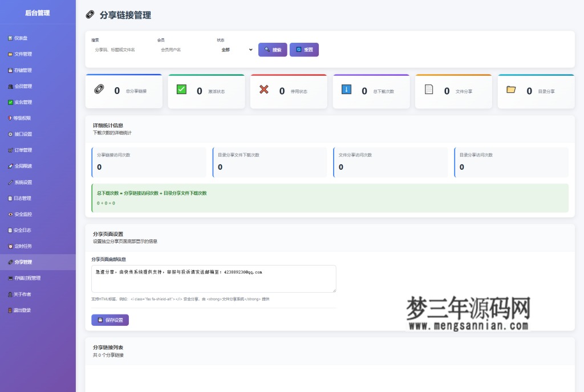Click the 搜索 button
The image size is (584, 392).
[273, 50]
